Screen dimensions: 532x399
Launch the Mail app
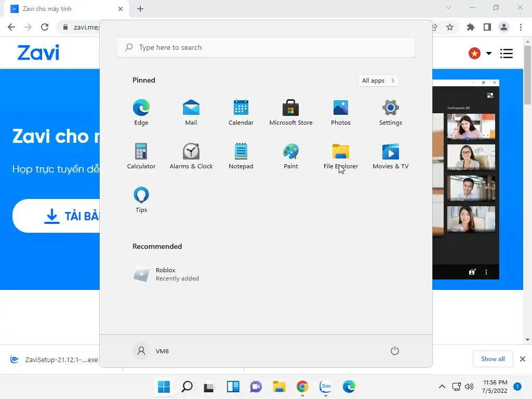[x=191, y=112]
